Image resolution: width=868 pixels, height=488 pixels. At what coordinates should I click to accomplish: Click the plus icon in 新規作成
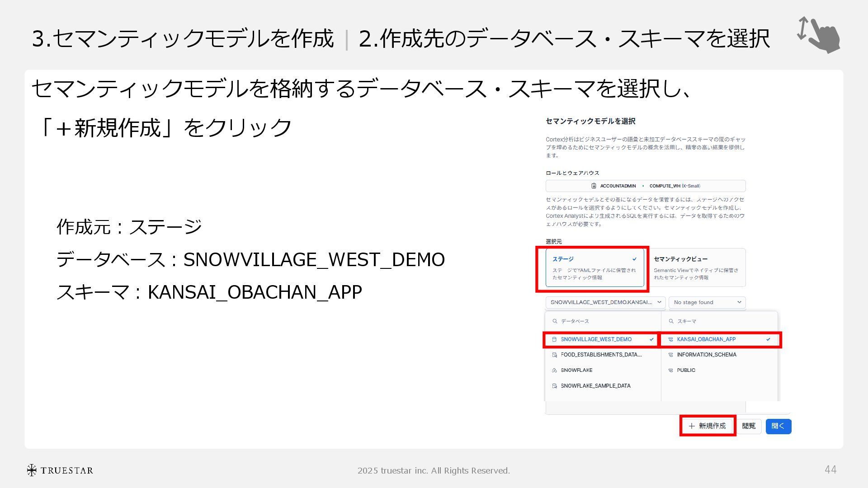[x=692, y=426]
